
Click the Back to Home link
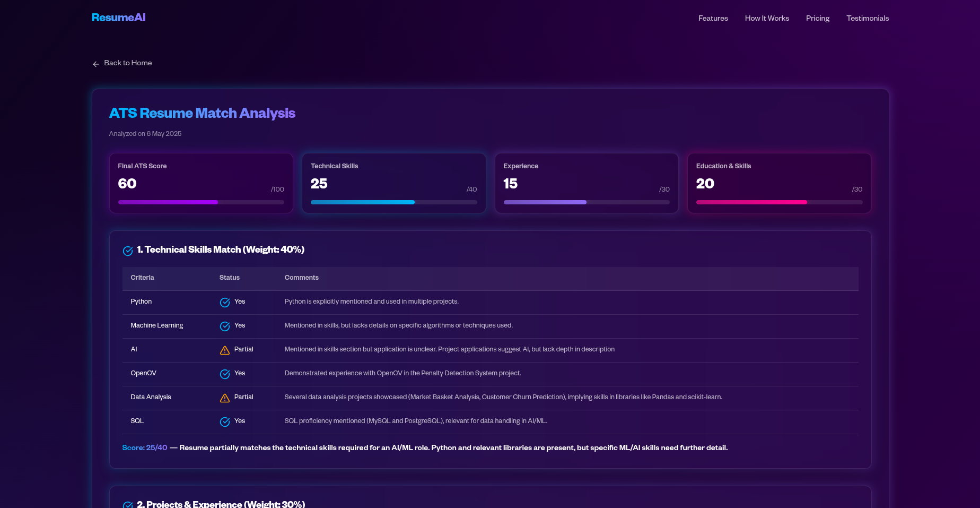pyautogui.click(x=128, y=63)
